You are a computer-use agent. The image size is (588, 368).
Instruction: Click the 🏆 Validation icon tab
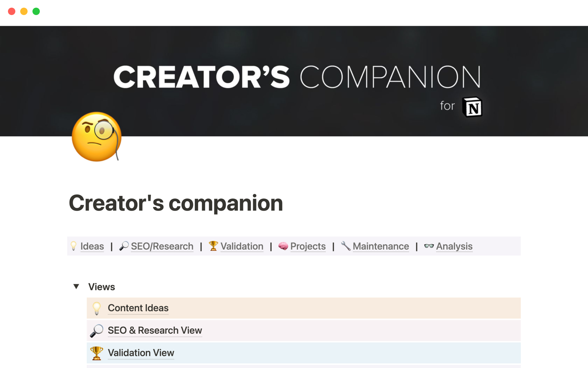236,246
